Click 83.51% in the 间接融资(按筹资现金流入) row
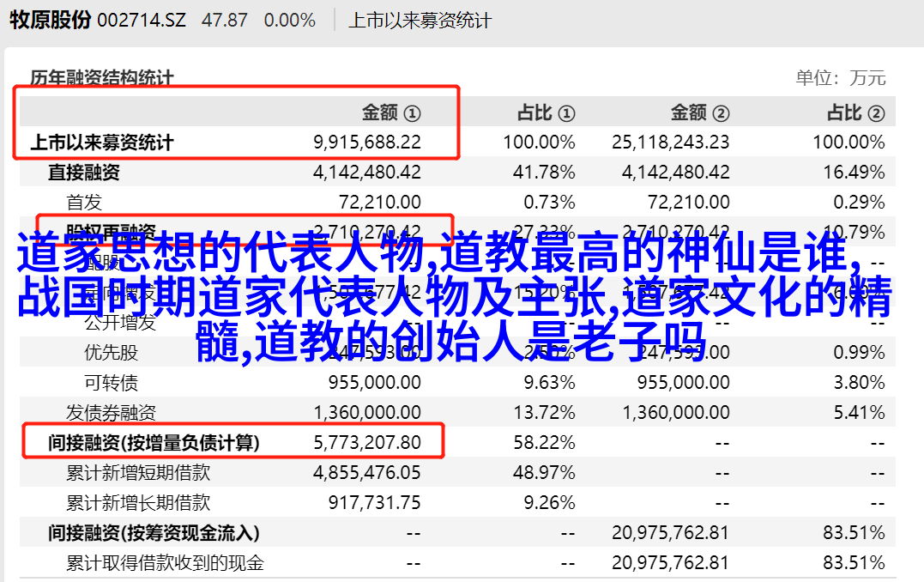The width and height of the screenshot is (924, 582). [x=854, y=533]
